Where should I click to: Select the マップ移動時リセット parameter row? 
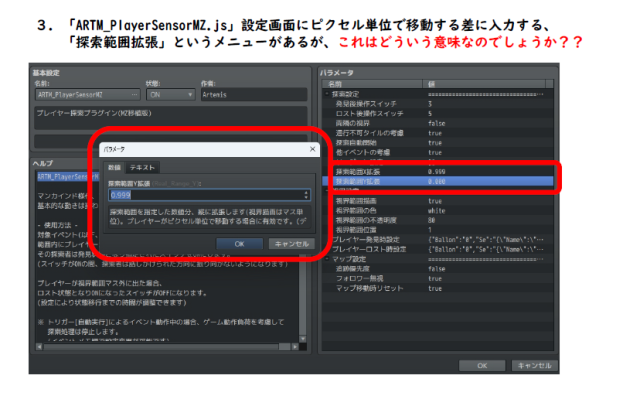438,288
